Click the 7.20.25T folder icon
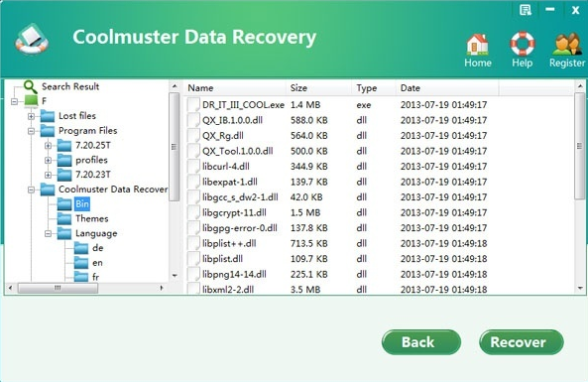 (64, 145)
